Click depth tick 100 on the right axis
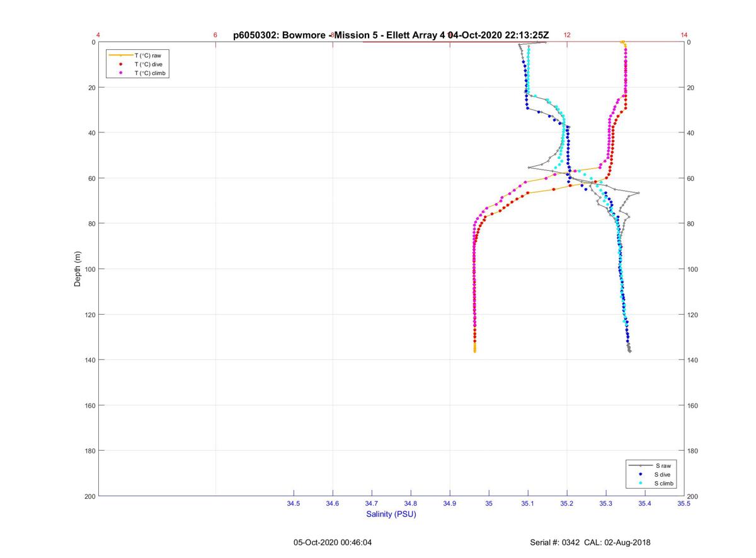 point(693,269)
